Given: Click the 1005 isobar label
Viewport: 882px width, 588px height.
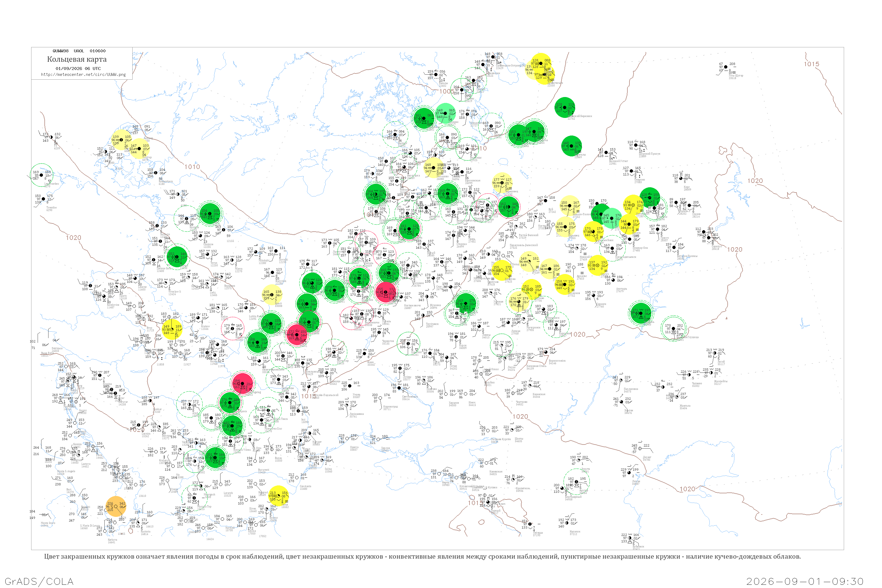Looking at the screenshot, I should 447,91.
